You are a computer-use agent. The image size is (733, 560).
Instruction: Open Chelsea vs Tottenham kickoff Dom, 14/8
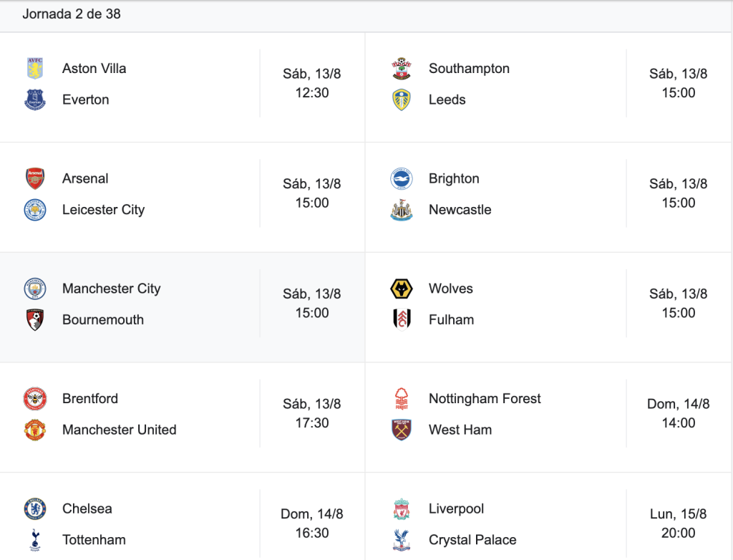click(x=312, y=513)
